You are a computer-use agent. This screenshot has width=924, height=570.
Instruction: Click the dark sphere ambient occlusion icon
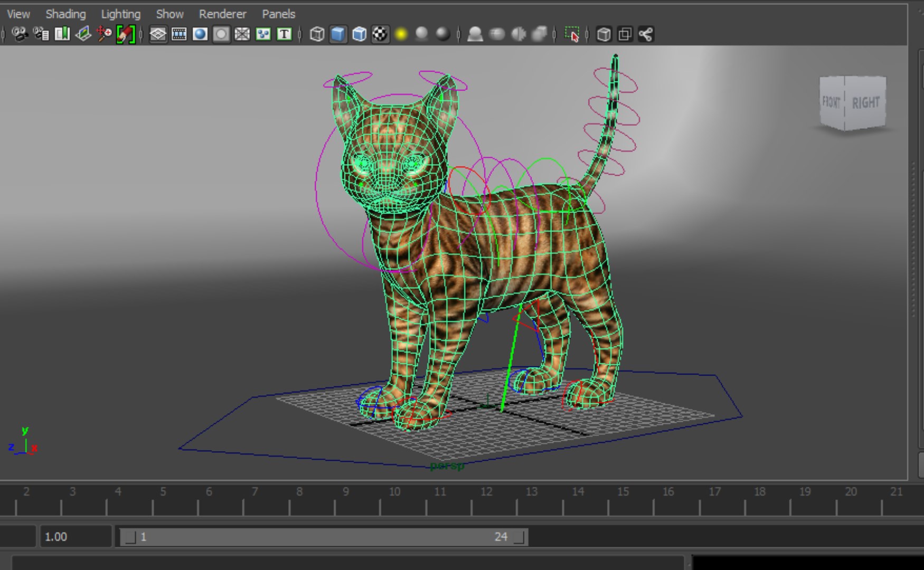pyautogui.click(x=442, y=34)
